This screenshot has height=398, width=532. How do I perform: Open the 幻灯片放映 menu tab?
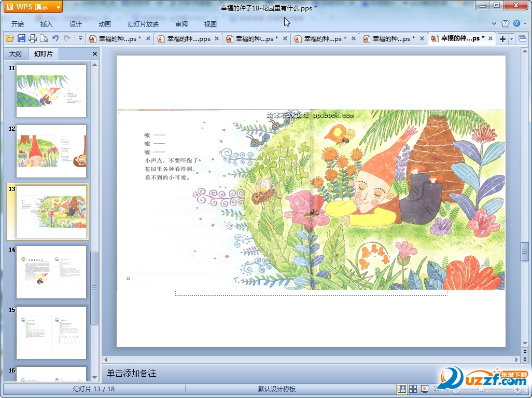(143, 24)
